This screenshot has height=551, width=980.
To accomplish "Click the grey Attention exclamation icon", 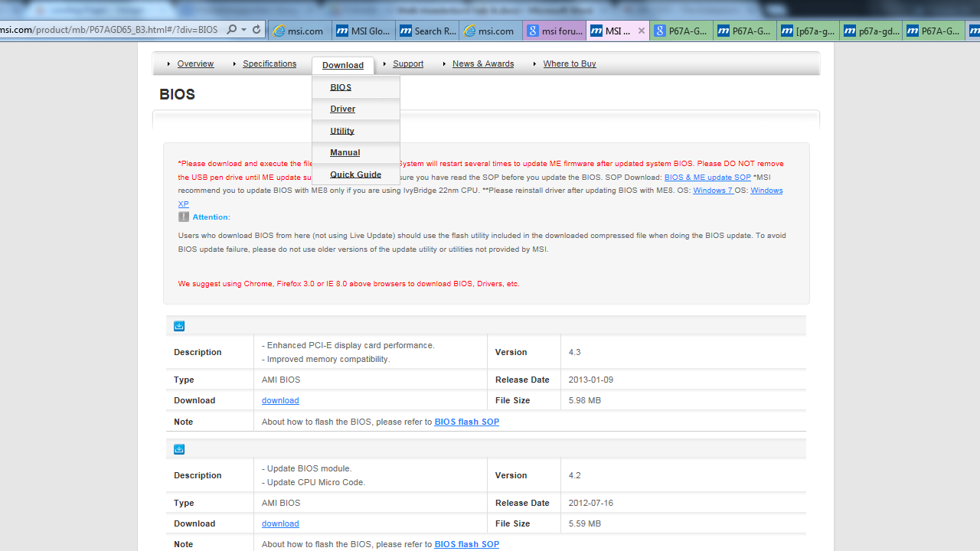I will click(184, 217).
